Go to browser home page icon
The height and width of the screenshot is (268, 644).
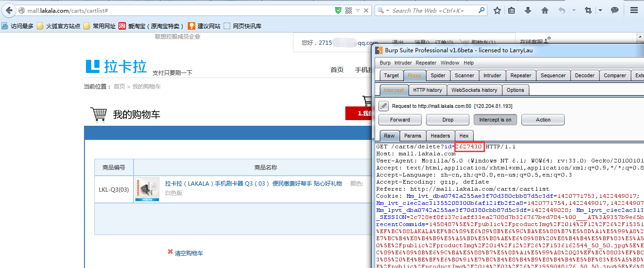[x=545, y=10]
